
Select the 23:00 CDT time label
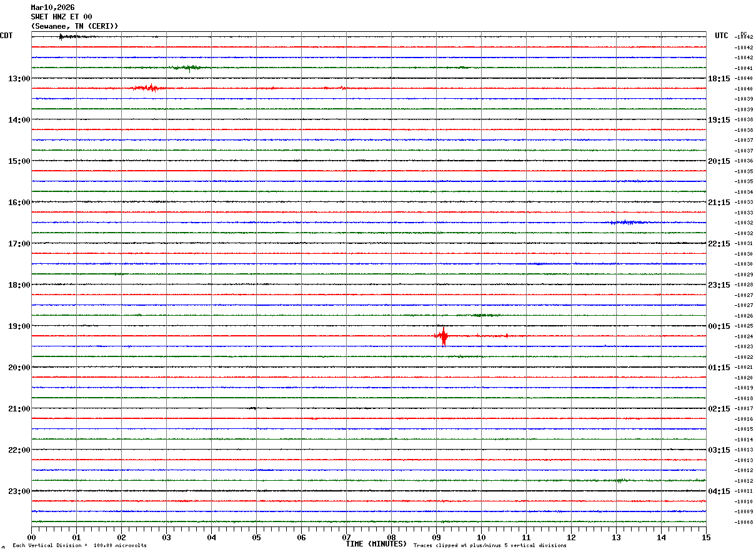click(19, 491)
